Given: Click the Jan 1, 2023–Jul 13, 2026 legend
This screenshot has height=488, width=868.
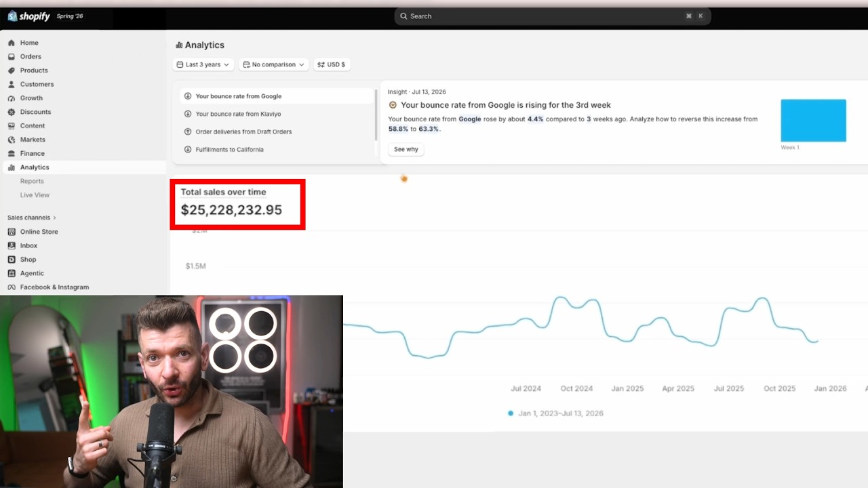Looking at the screenshot, I should [x=555, y=413].
